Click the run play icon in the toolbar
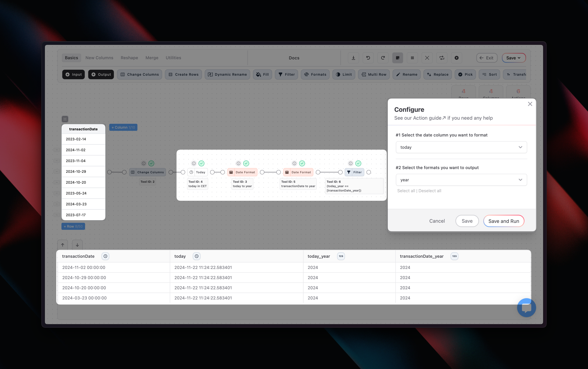This screenshot has height=369, width=588. coord(456,58)
